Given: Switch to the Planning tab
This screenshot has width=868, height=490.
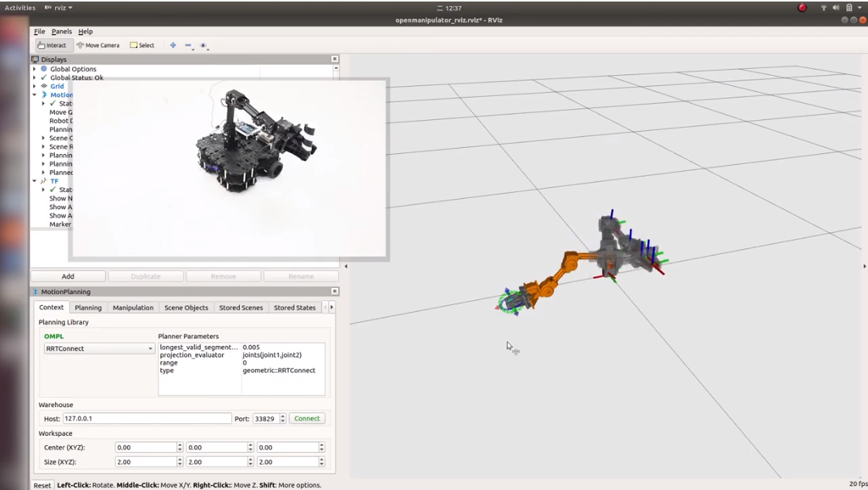Looking at the screenshot, I should click(87, 307).
